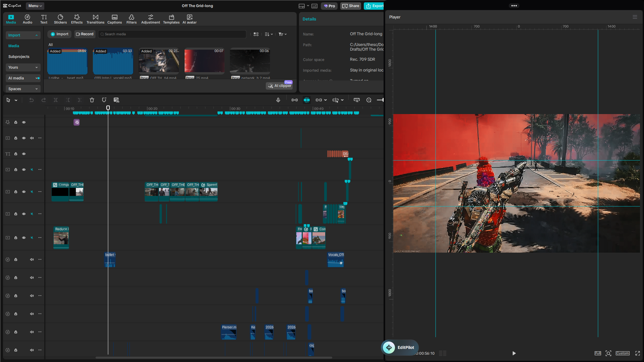This screenshot has height=362, width=644.
Task: Select the OFF_TH_64.mp4 thumbnail in media panel
Action: point(159,62)
